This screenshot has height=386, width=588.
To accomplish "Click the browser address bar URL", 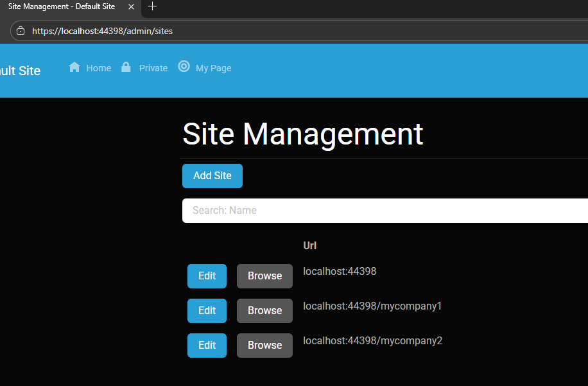I will [x=103, y=31].
